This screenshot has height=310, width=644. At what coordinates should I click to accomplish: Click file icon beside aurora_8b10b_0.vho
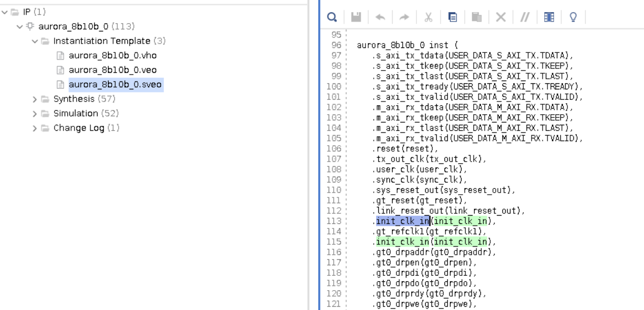click(x=61, y=56)
